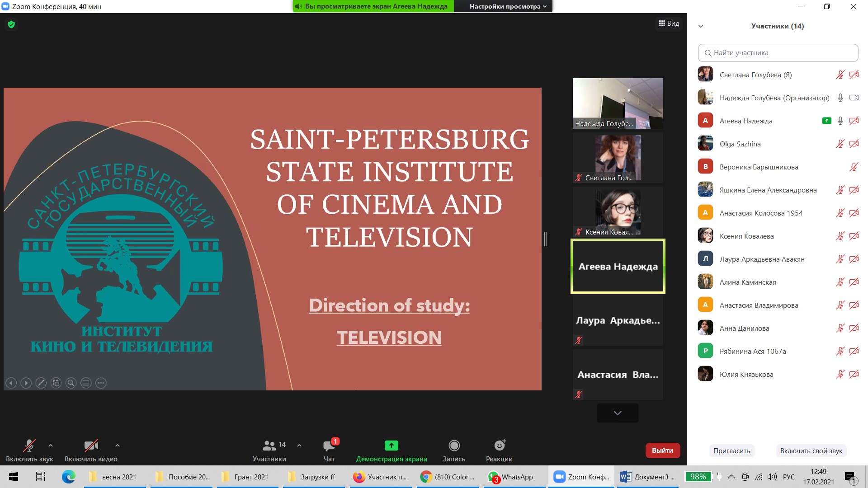Unmute microphone (Включить звук)

(x=29, y=446)
